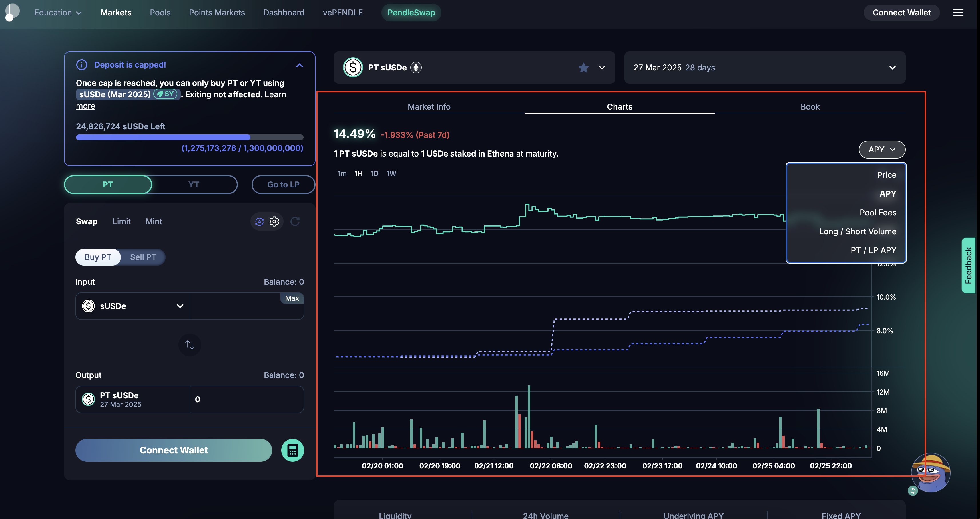
Task: Click the deposit cap progress bar
Action: point(189,137)
